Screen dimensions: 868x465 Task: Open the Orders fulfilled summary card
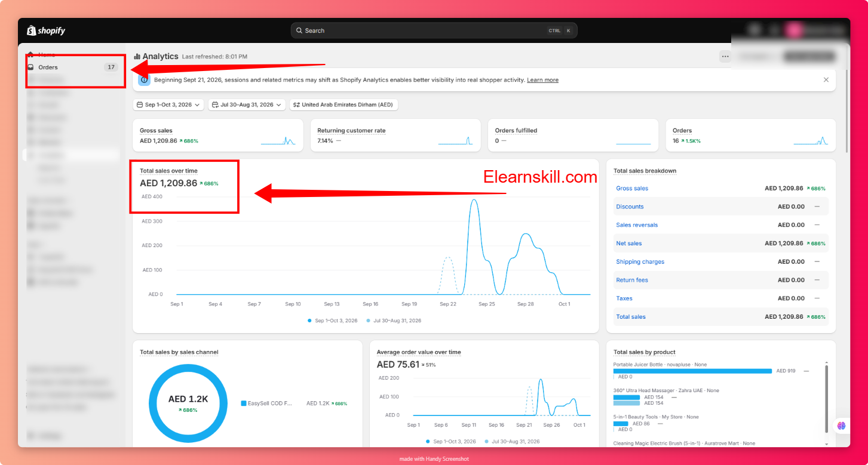click(x=573, y=136)
